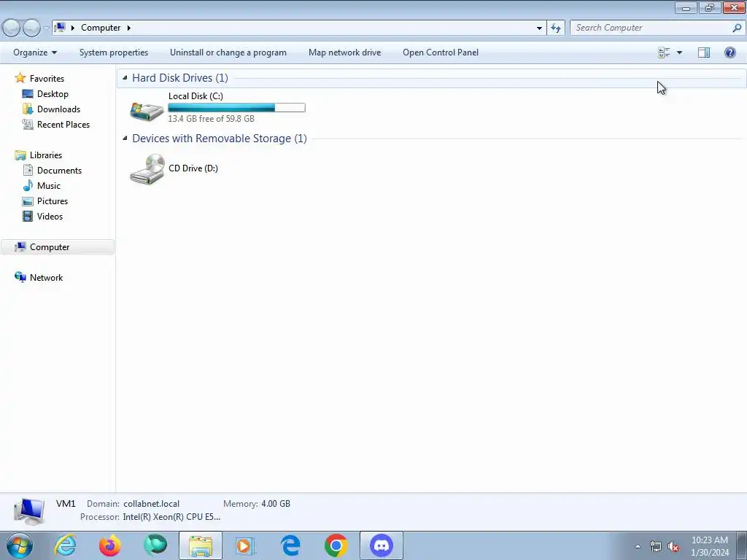Open the recent pages dropdown beside navigation arrows
The image size is (747, 560).
coord(46,28)
